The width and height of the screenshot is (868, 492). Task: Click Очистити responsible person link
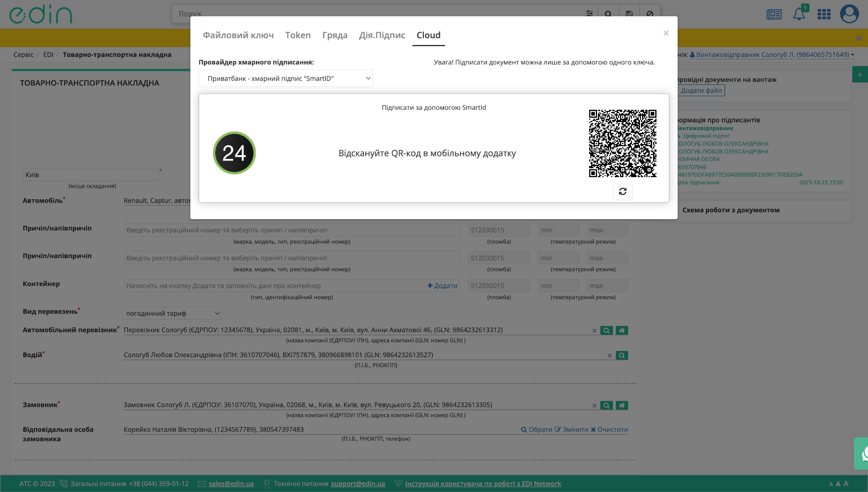(x=609, y=430)
